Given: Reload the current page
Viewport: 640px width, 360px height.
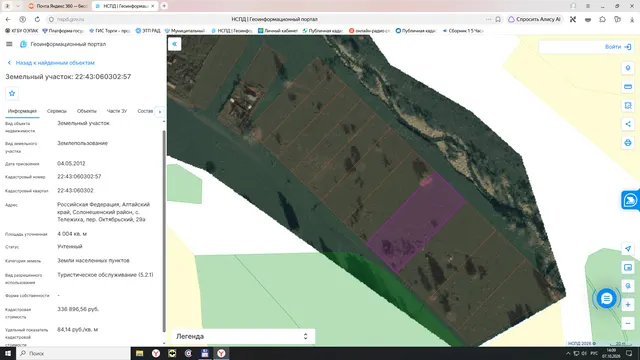Looking at the screenshot, I should coord(37,19).
